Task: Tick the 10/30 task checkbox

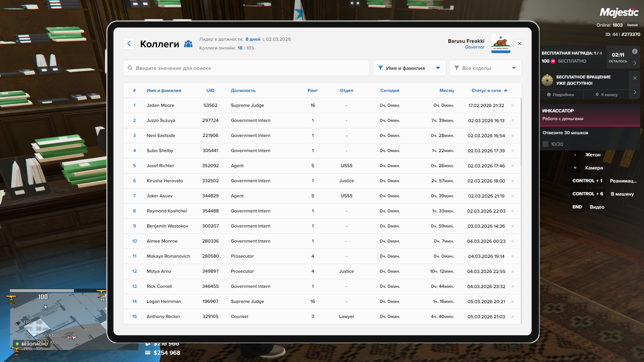Action: [545, 144]
